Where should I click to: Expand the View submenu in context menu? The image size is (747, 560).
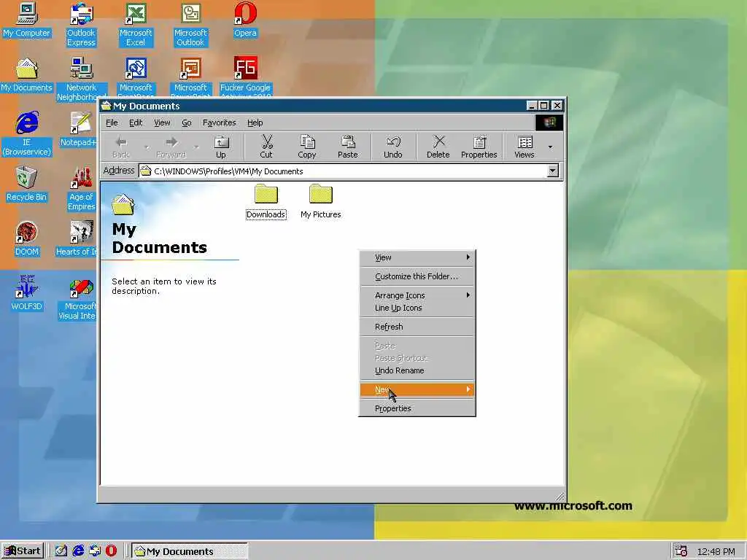[x=417, y=257]
